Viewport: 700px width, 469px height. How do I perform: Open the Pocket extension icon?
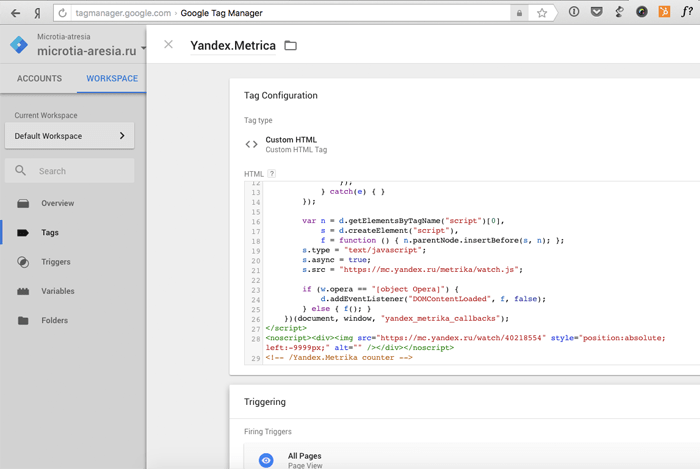(x=596, y=12)
